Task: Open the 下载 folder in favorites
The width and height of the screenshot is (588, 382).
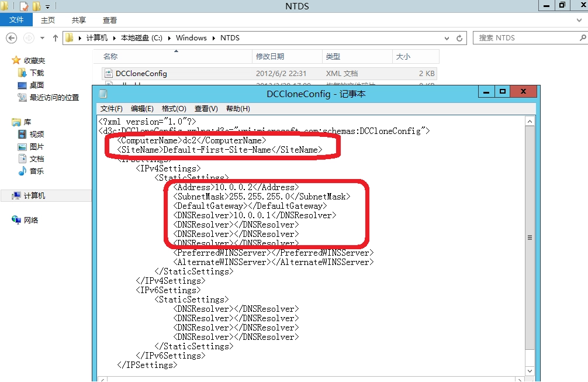Action: pos(36,73)
